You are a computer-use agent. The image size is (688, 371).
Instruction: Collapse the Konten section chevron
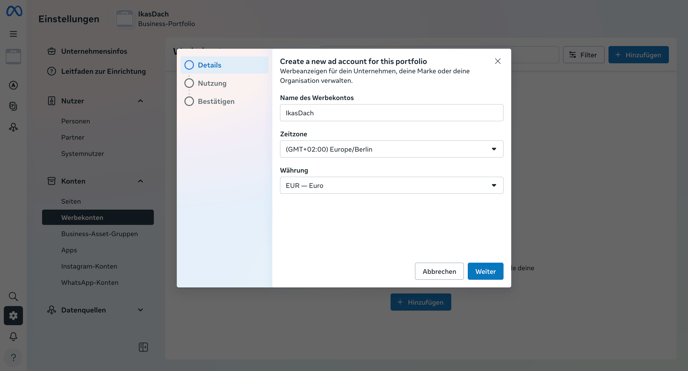(x=140, y=181)
